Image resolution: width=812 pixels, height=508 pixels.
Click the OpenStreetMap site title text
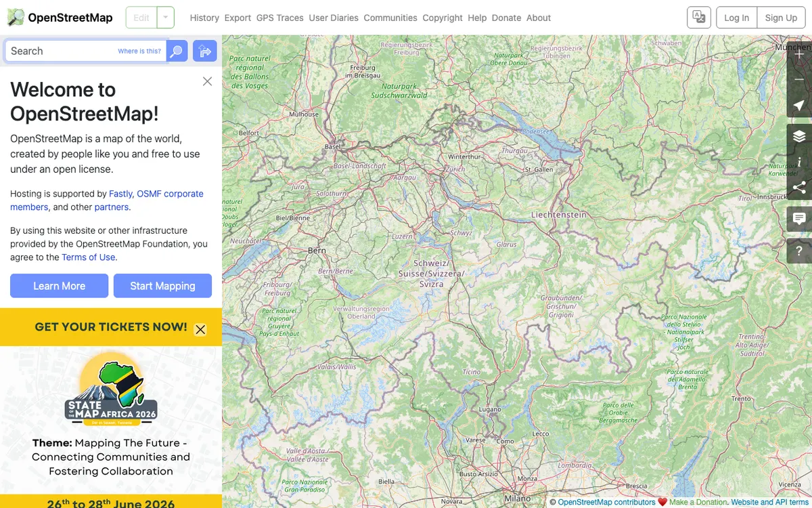point(70,18)
